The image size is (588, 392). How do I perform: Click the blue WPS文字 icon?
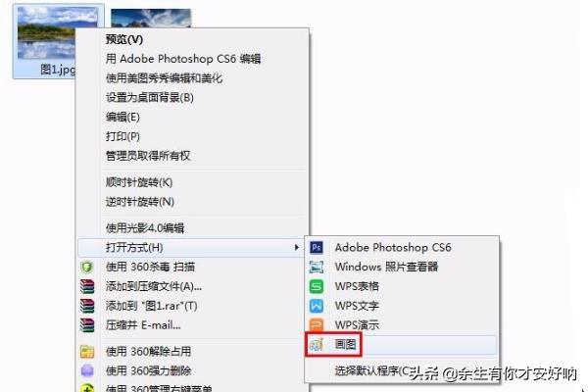click(x=317, y=306)
